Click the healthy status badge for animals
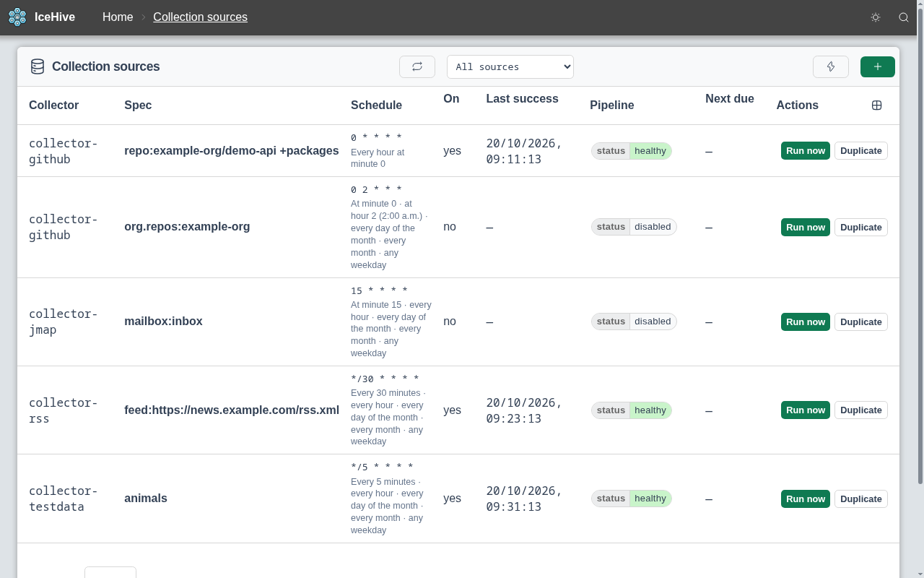Image resolution: width=924 pixels, height=578 pixels. tap(632, 499)
